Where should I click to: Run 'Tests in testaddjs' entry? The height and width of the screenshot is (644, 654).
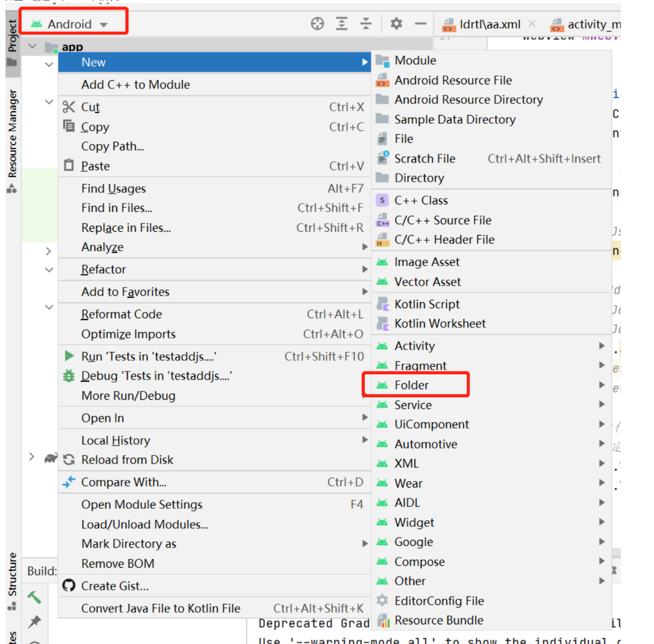[215, 356]
